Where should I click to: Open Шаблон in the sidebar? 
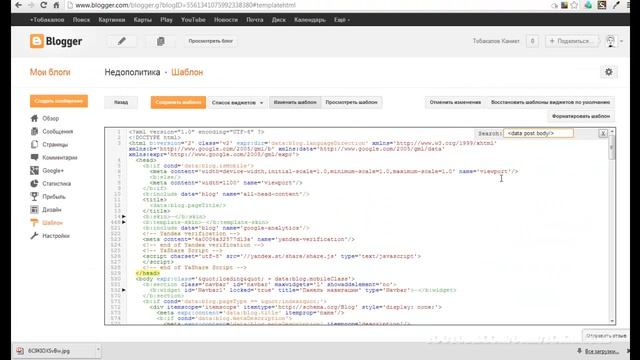pyautogui.click(x=52, y=223)
